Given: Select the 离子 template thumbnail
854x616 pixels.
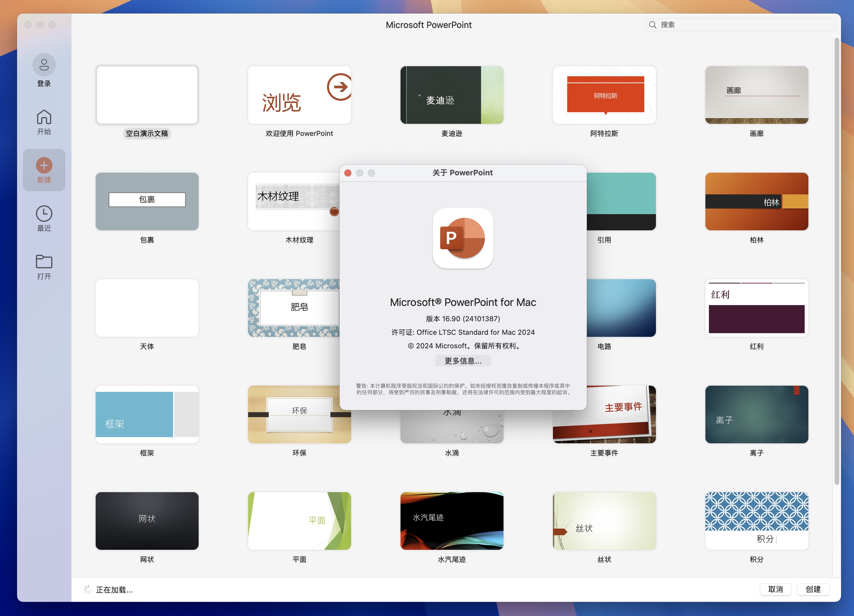Looking at the screenshot, I should coord(757,414).
